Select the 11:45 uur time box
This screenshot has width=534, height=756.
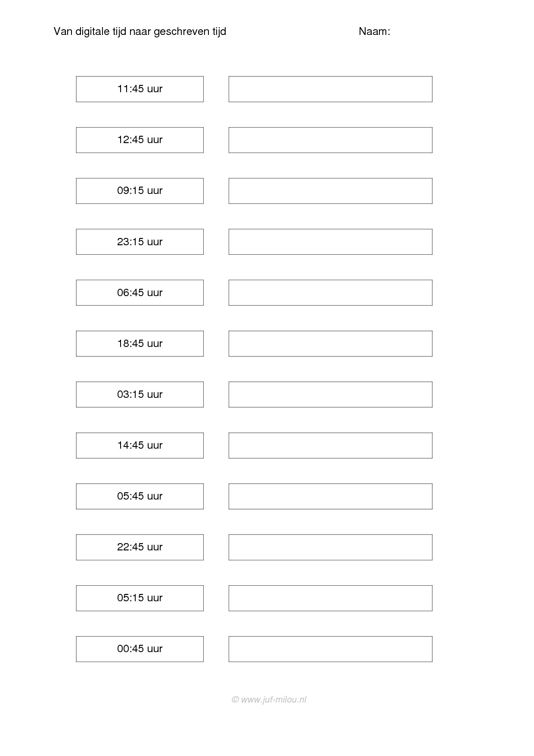pos(140,89)
